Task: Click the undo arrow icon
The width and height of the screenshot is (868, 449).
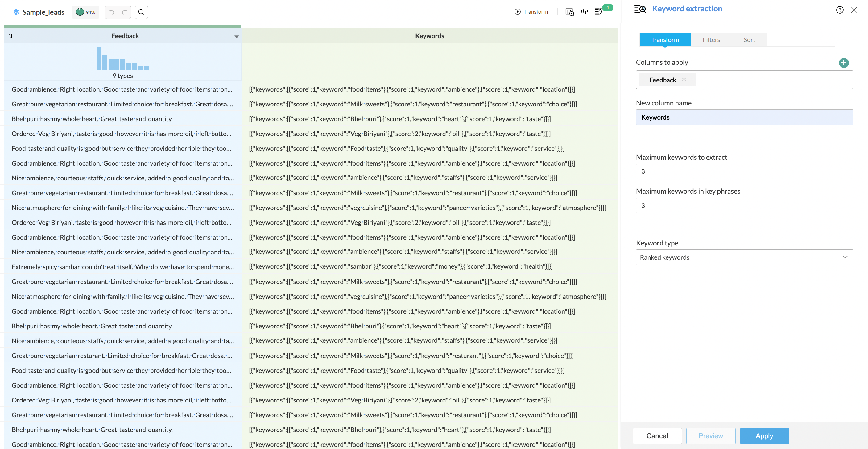Action: coord(112,12)
